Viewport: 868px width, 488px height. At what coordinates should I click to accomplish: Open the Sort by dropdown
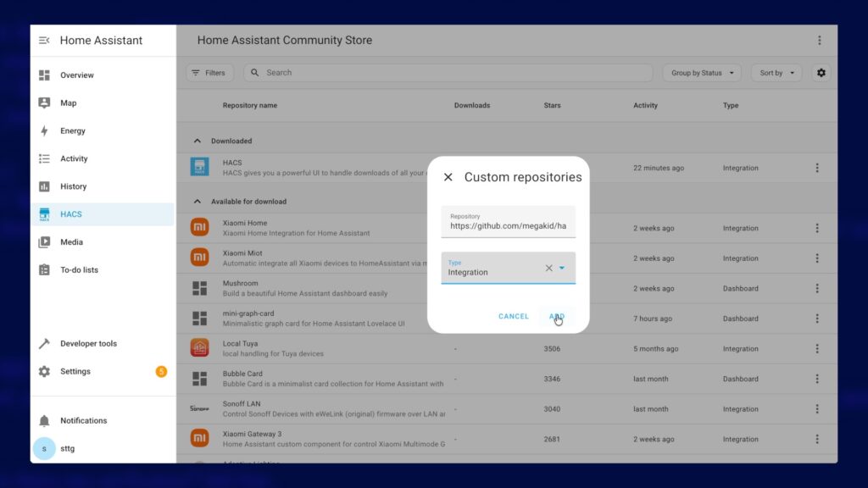pos(776,73)
